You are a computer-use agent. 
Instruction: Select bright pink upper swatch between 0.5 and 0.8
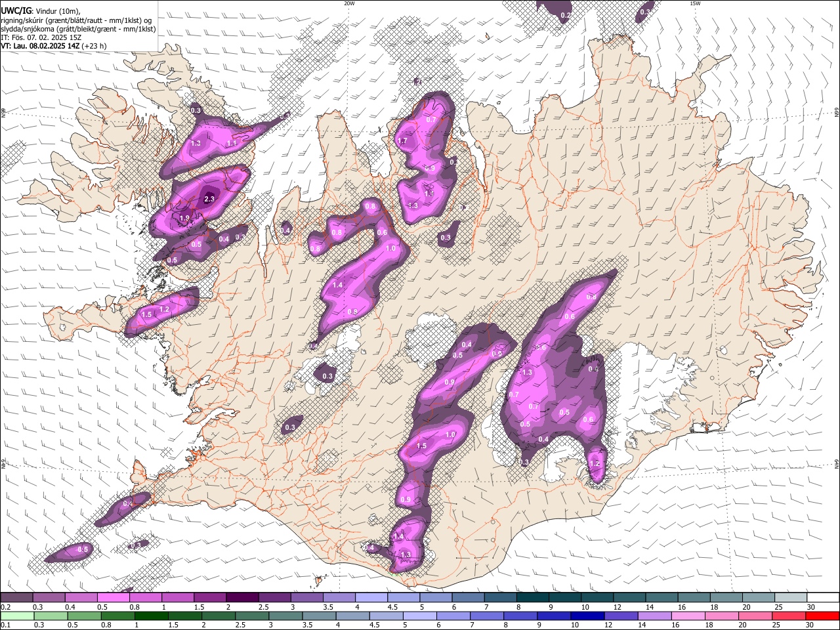pyautogui.click(x=113, y=597)
